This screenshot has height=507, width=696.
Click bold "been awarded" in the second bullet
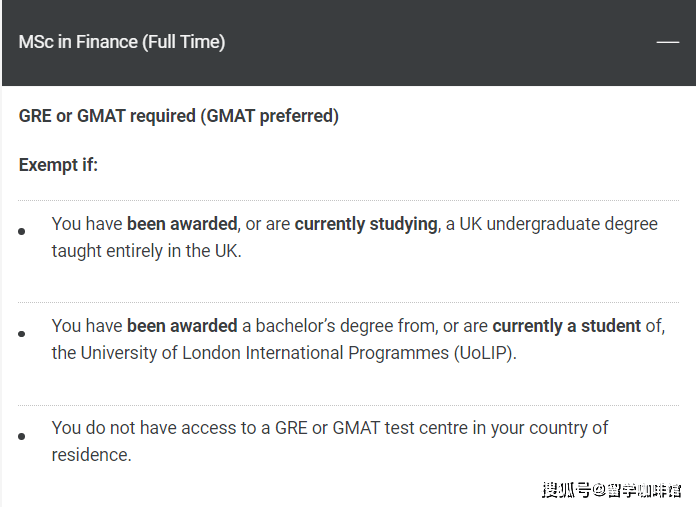point(182,326)
